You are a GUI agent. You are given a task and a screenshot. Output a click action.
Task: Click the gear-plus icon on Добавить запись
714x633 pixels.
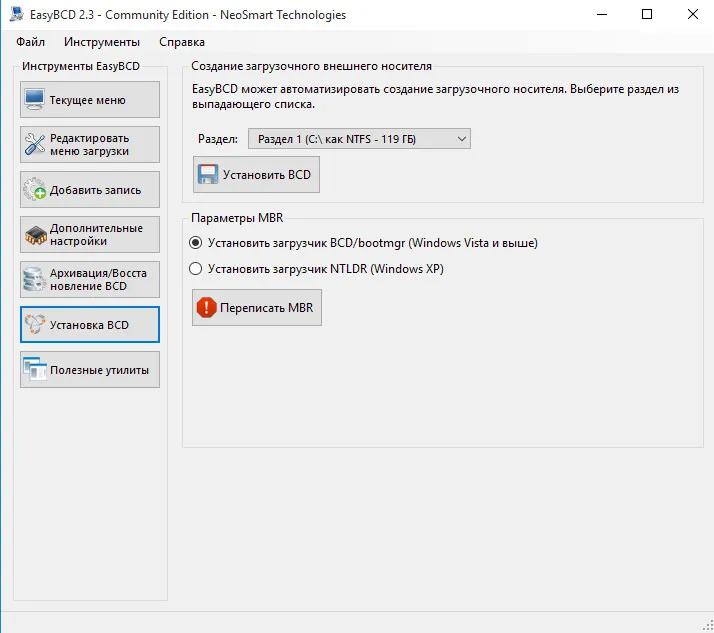click(35, 189)
